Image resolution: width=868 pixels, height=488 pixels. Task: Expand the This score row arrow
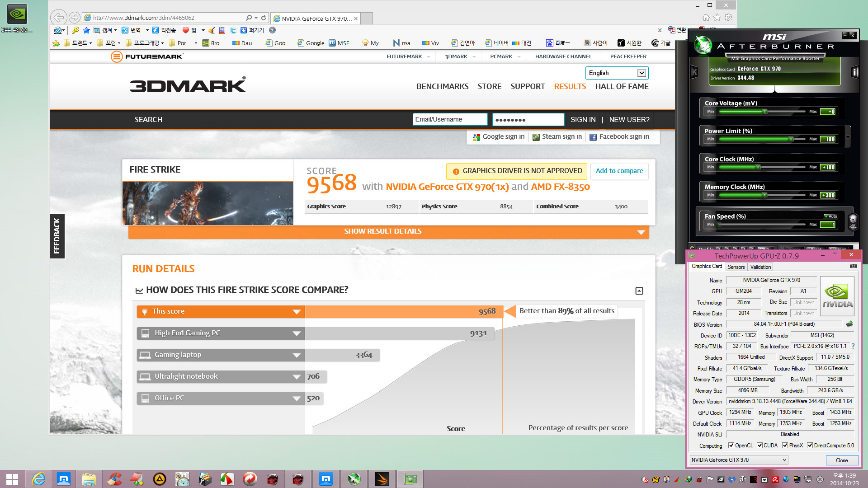(297, 312)
